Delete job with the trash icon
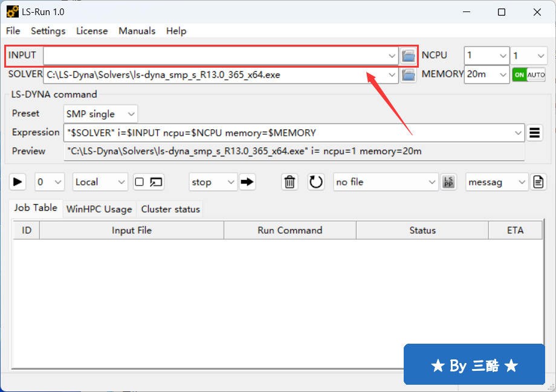This screenshot has height=392, width=556. pos(289,182)
